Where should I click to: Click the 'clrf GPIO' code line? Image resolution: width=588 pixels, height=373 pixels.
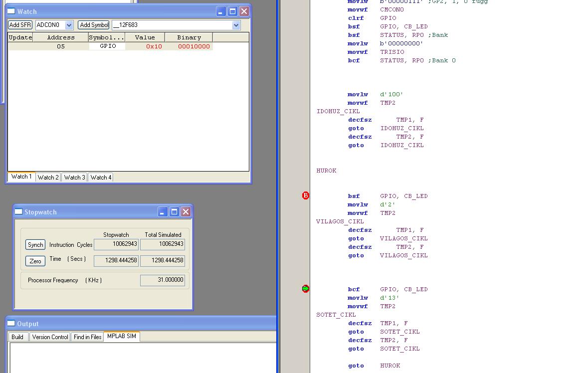372,18
